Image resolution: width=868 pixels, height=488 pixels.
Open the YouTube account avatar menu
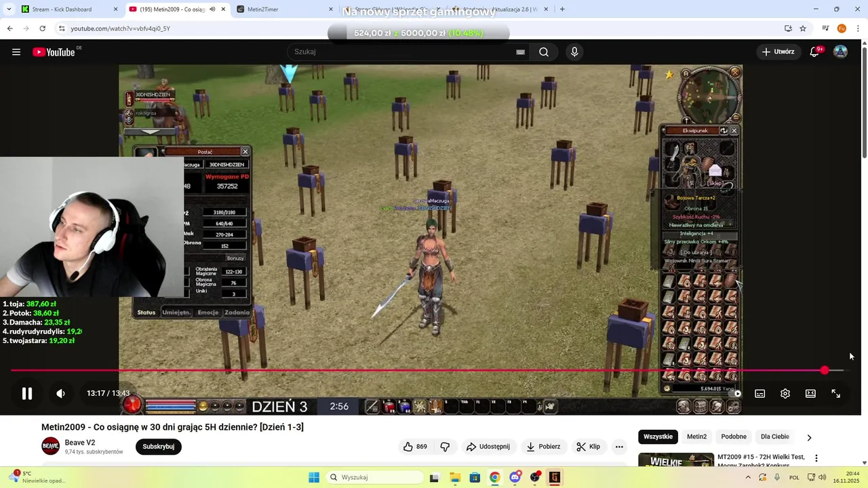[x=840, y=52]
